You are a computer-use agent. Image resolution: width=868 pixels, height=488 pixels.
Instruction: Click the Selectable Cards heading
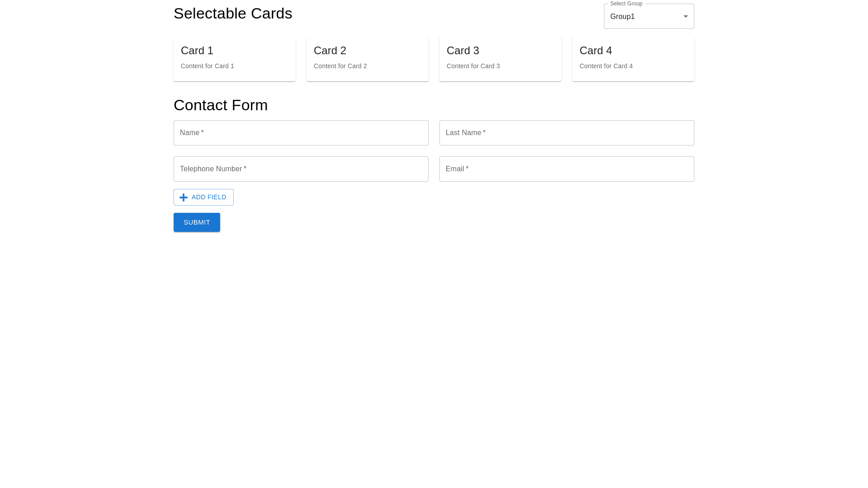[233, 14]
